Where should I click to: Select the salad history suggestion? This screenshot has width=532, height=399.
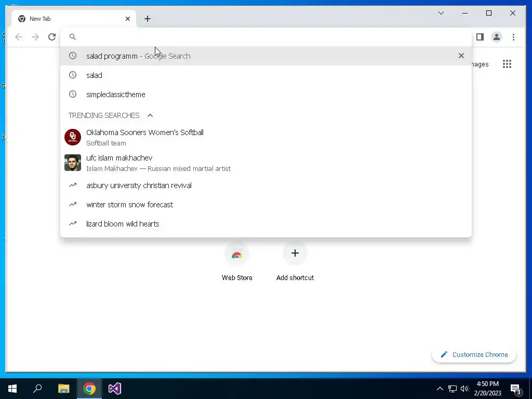265,75
